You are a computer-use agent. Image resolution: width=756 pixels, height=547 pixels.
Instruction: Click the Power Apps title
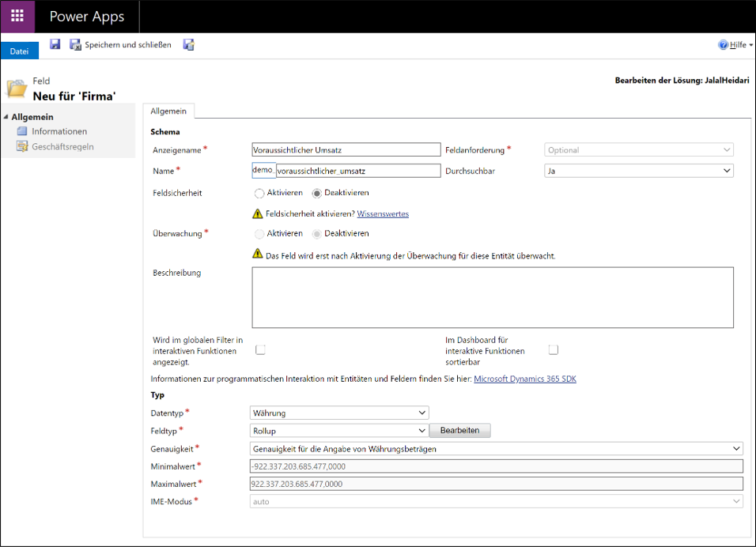(x=87, y=17)
